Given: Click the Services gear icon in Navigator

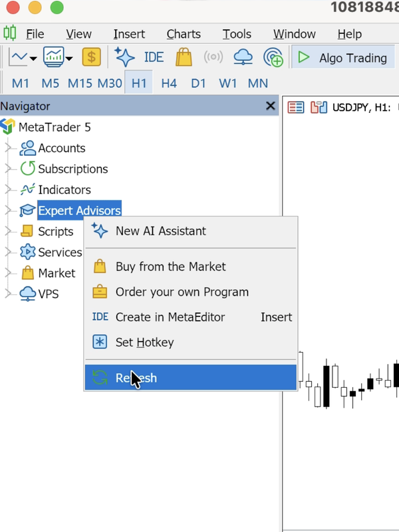Looking at the screenshot, I should pyautogui.click(x=27, y=252).
